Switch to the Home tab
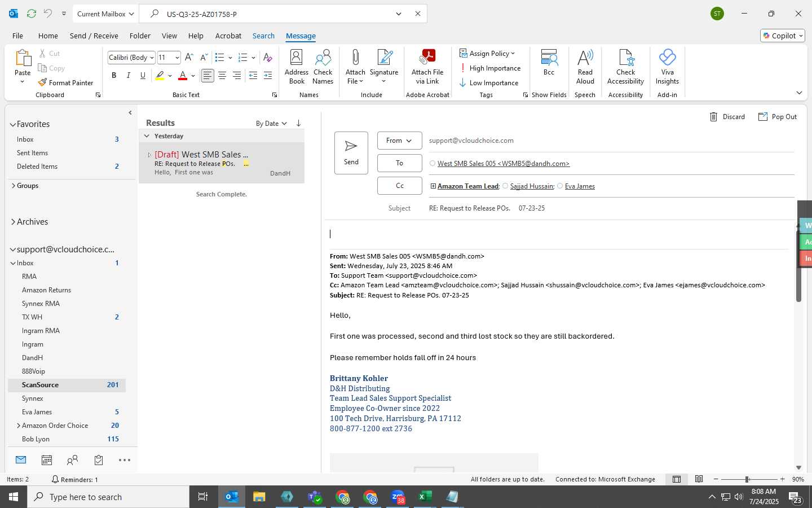The width and height of the screenshot is (812, 508). (x=48, y=36)
